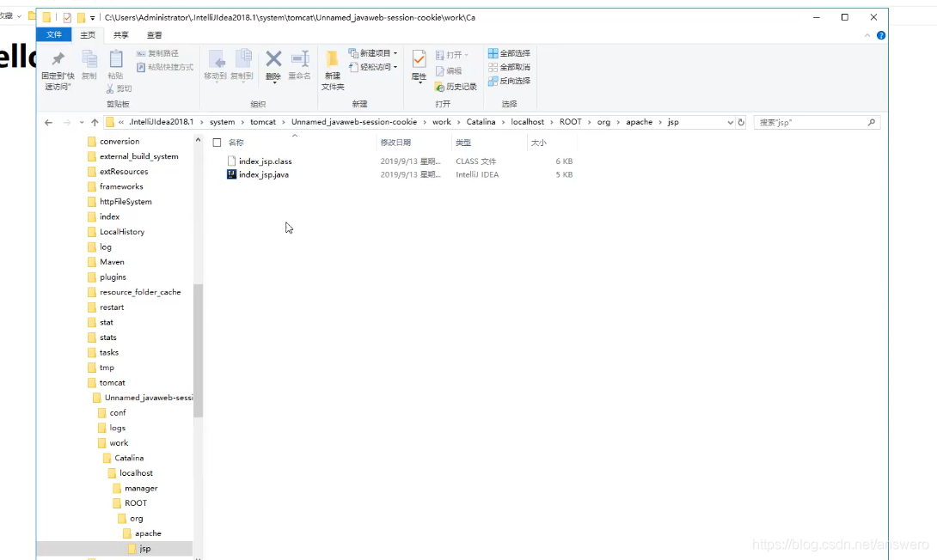Open the Help question mark icon
The image size is (937, 560).
[x=881, y=35]
